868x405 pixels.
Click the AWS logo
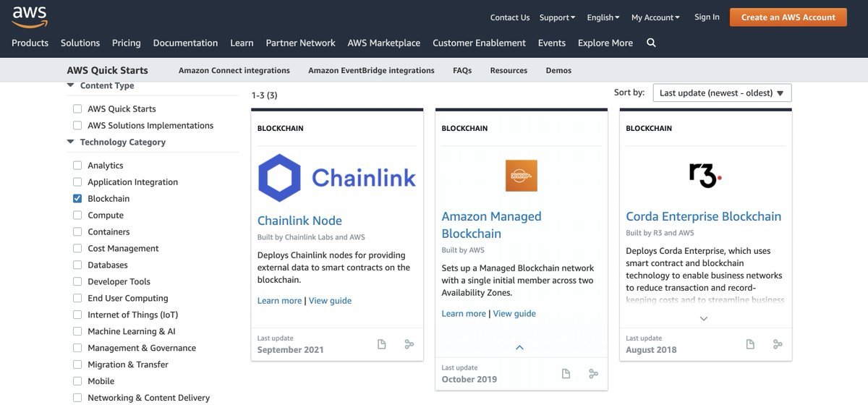pos(29,16)
